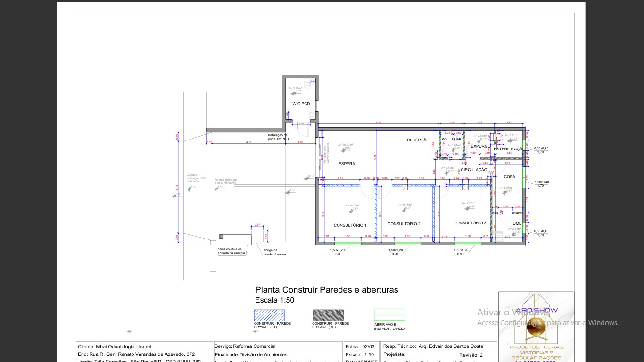Click the blue hatch ST drywall legend swatch
This screenshot has width=644, height=362.
pos(269,315)
